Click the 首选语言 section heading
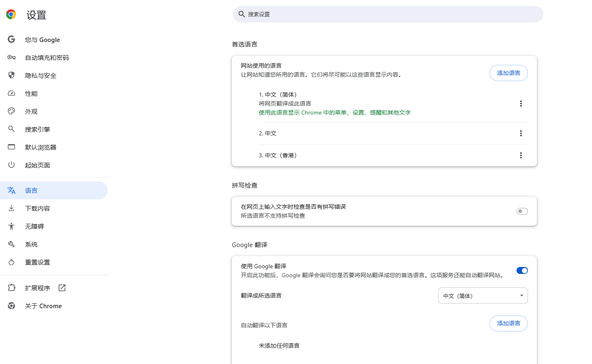The image size is (592, 364). 244,44
